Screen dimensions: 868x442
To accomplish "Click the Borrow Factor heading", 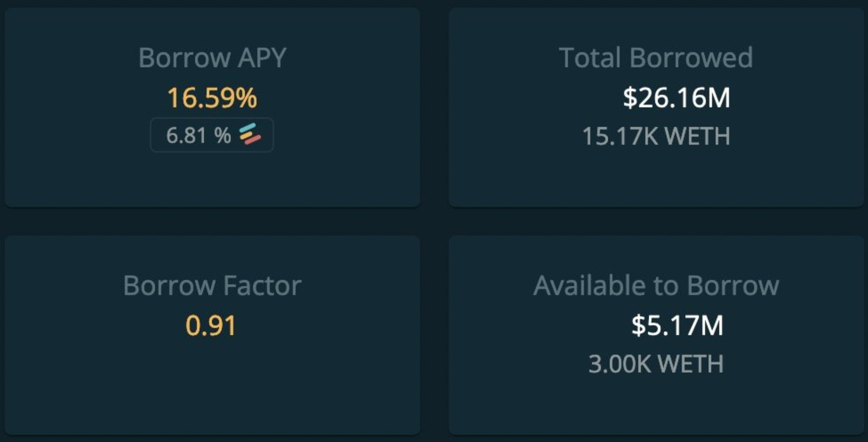I will (212, 285).
